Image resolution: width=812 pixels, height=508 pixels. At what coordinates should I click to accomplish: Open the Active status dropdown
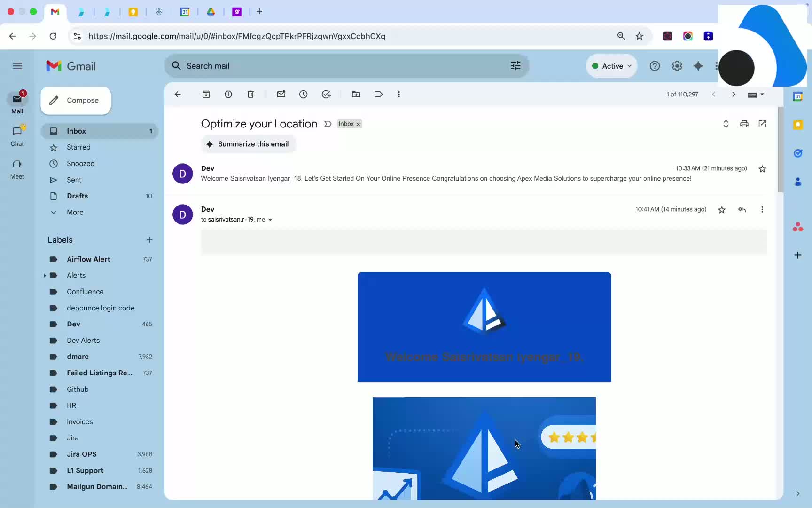(x=612, y=66)
